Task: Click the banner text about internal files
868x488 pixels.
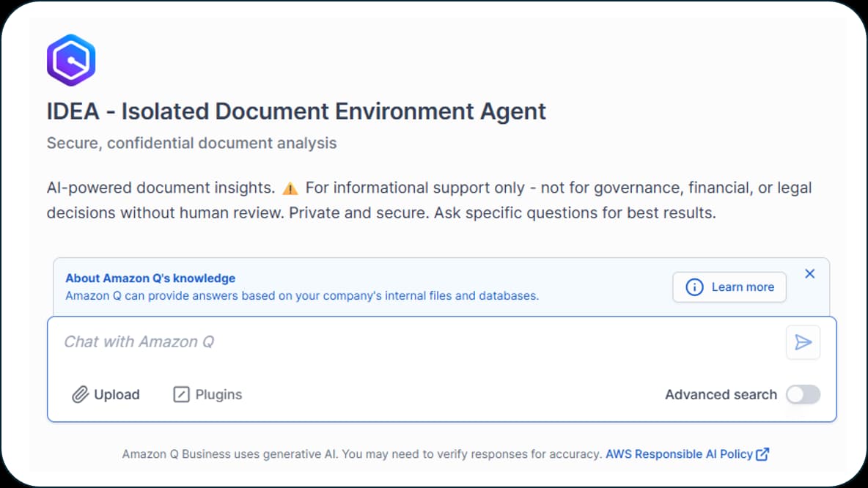Action: (301, 296)
